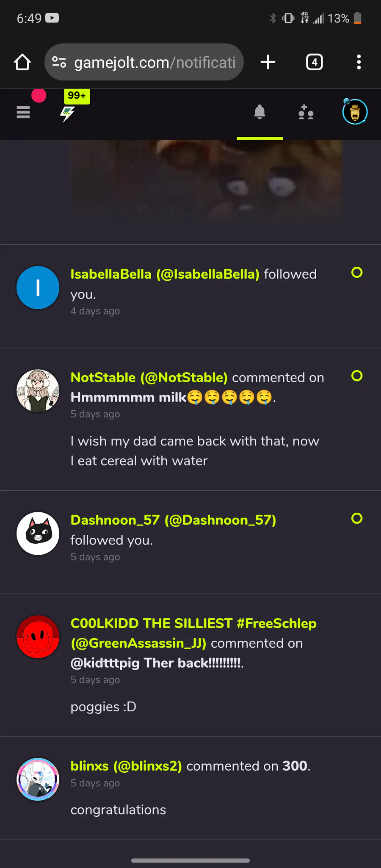Tap NotStable's profile avatar
381x868 pixels.
[x=38, y=391]
